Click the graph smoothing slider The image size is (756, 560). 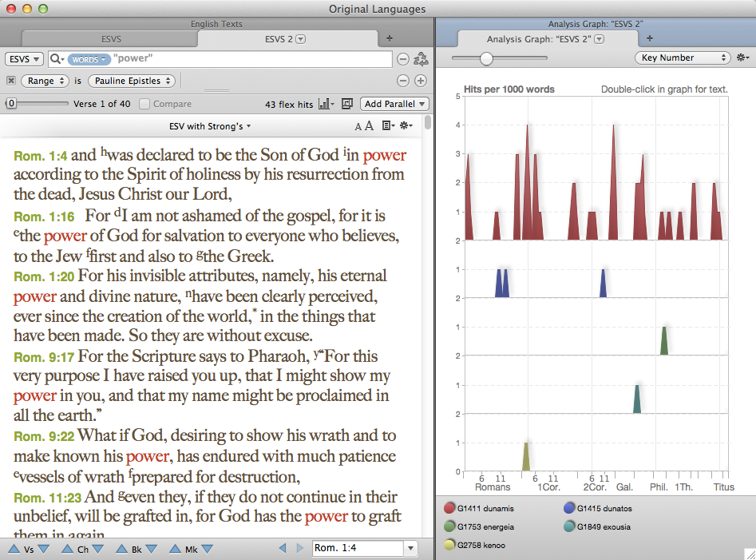coord(499,58)
